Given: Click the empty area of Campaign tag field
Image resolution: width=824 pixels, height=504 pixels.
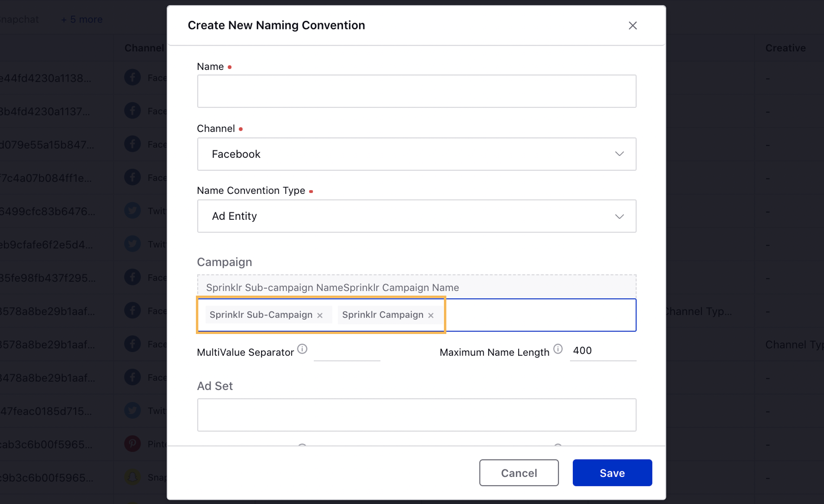Looking at the screenshot, I should pos(540,315).
